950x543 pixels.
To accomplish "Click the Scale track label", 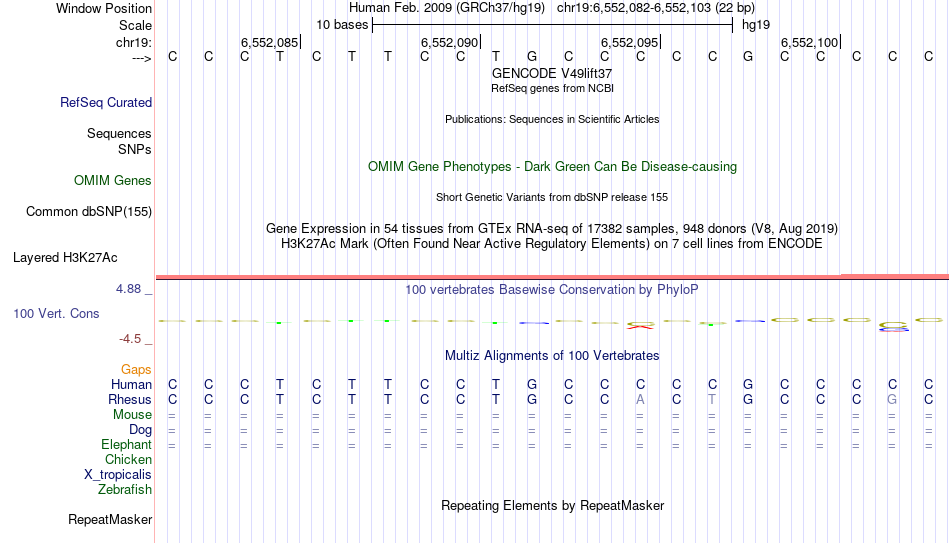I will pos(135,25).
